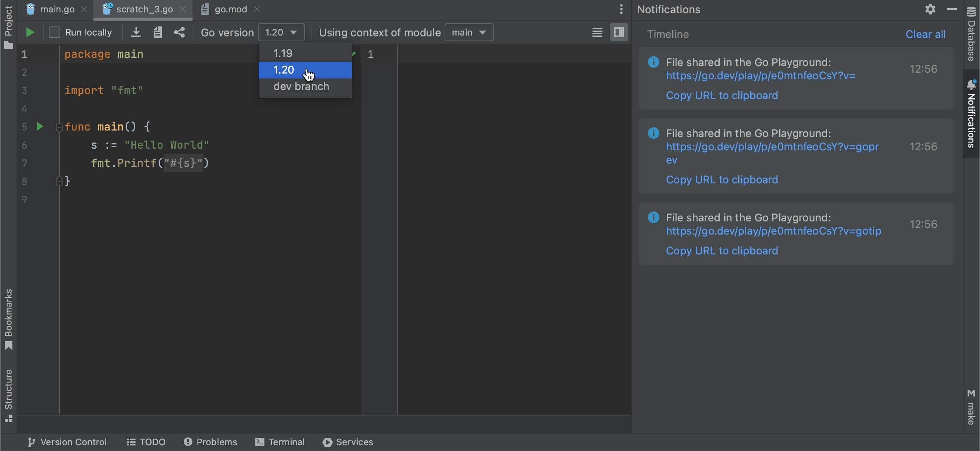The width and height of the screenshot is (980, 451).
Task: Click the copy contents toolbar icon
Action: [157, 32]
